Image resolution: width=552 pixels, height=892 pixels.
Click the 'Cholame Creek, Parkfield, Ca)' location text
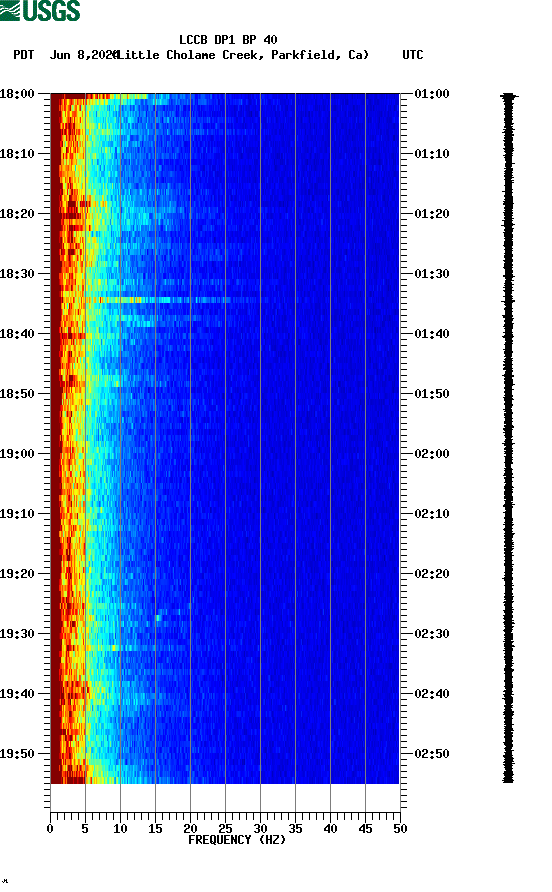click(267, 55)
